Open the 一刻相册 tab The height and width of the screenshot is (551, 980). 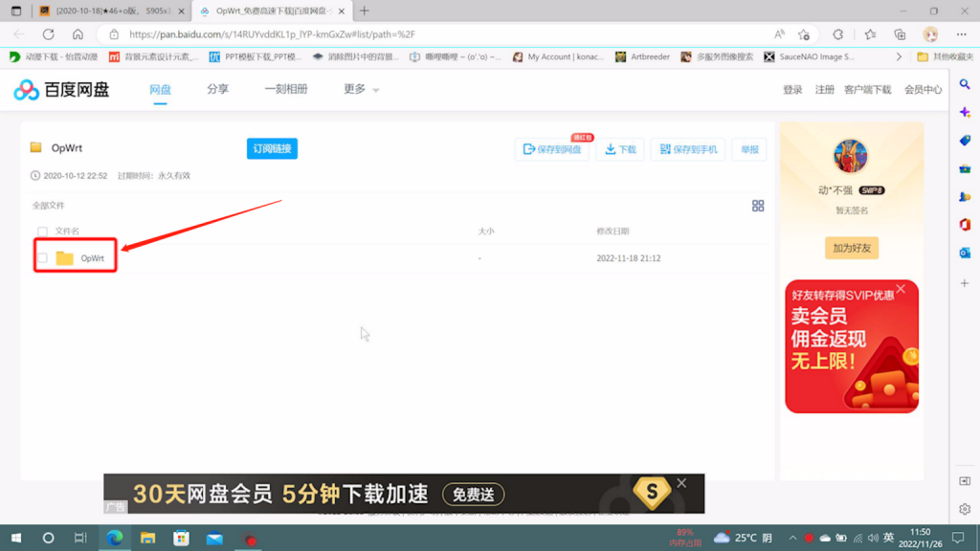[285, 89]
